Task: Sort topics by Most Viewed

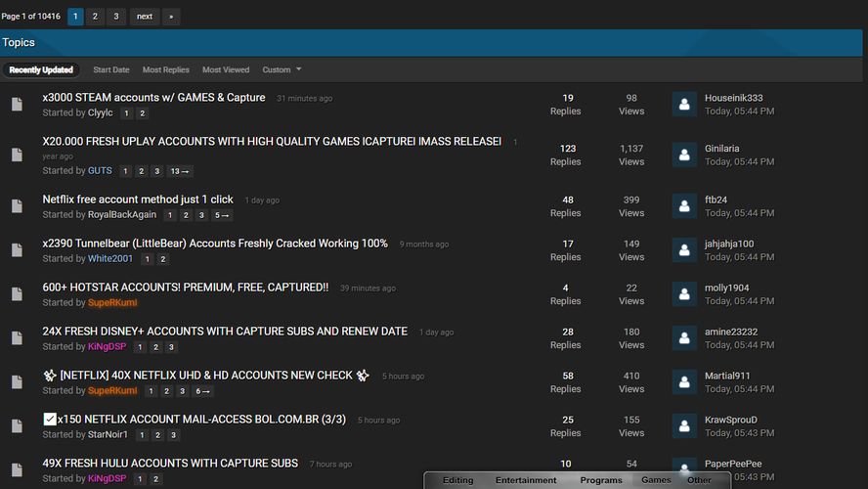Action: pyautogui.click(x=225, y=69)
